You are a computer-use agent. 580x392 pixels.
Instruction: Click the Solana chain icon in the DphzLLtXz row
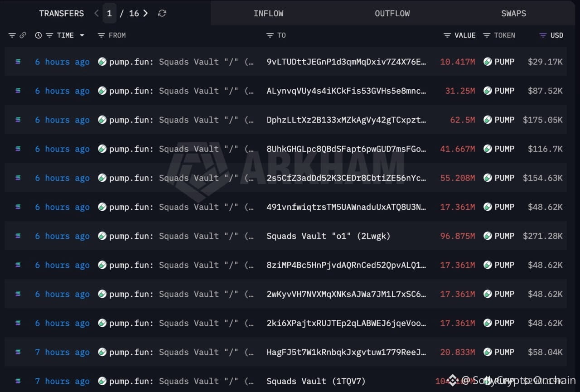tap(18, 120)
